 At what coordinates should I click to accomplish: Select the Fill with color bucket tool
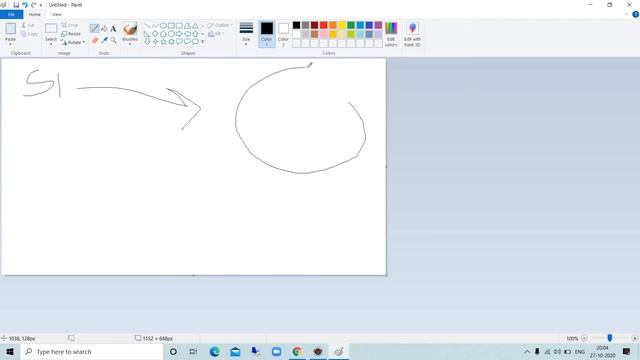(x=104, y=28)
